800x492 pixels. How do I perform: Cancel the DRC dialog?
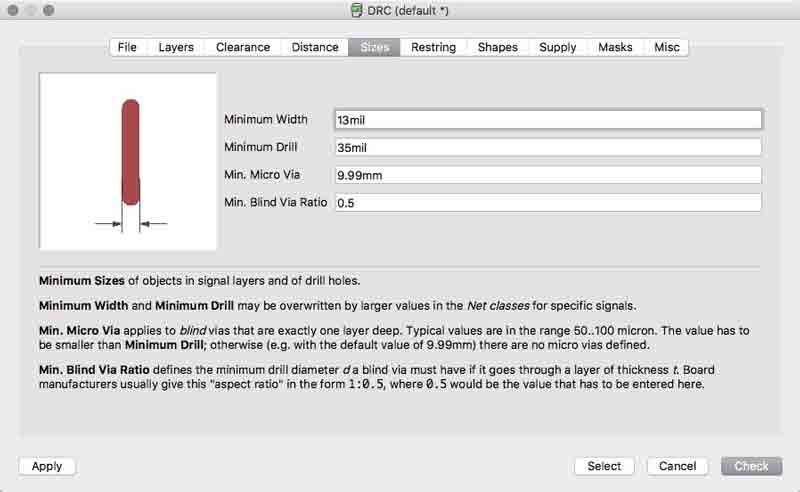(x=677, y=466)
